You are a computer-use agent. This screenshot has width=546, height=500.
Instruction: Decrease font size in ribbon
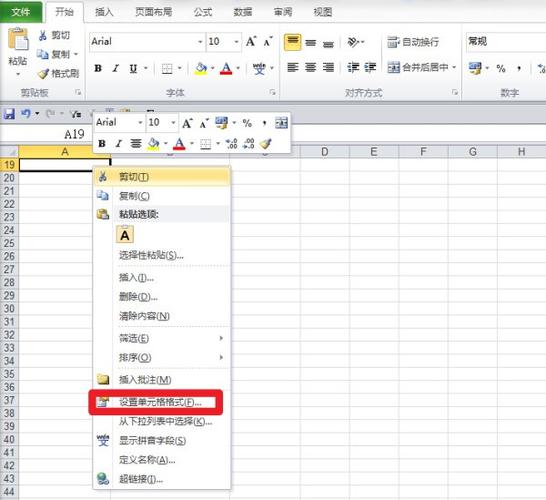(x=267, y=41)
